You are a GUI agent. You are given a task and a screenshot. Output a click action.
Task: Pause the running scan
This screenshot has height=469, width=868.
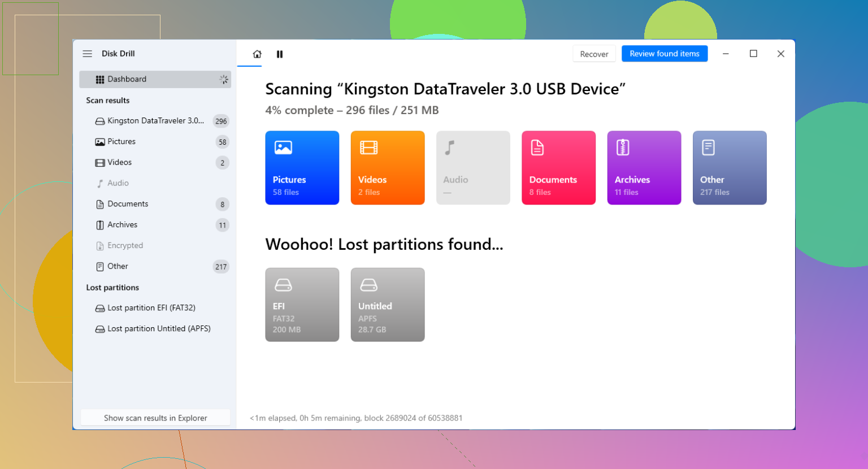point(280,54)
